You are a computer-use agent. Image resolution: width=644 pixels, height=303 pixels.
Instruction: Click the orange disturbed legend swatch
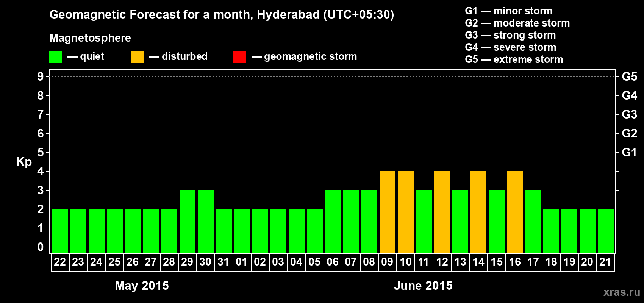pos(137,57)
